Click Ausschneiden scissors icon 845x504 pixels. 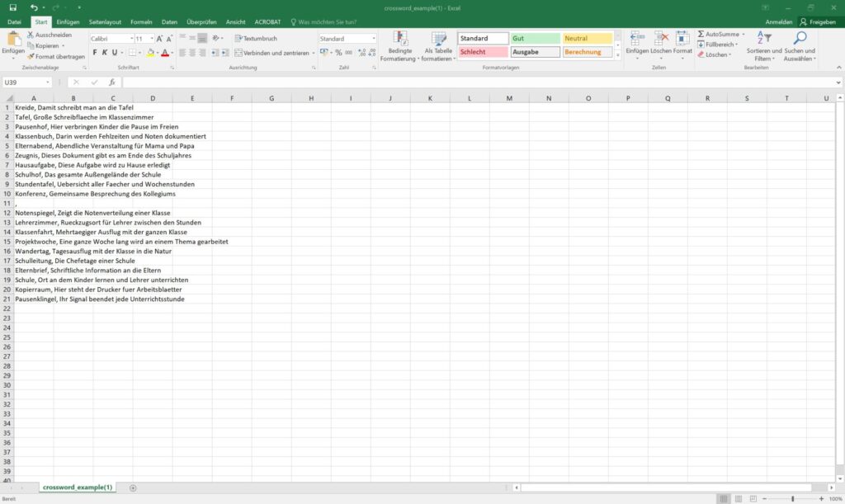(31, 35)
